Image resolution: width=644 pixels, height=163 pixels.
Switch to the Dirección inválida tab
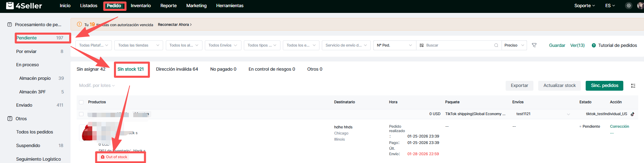click(x=177, y=69)
